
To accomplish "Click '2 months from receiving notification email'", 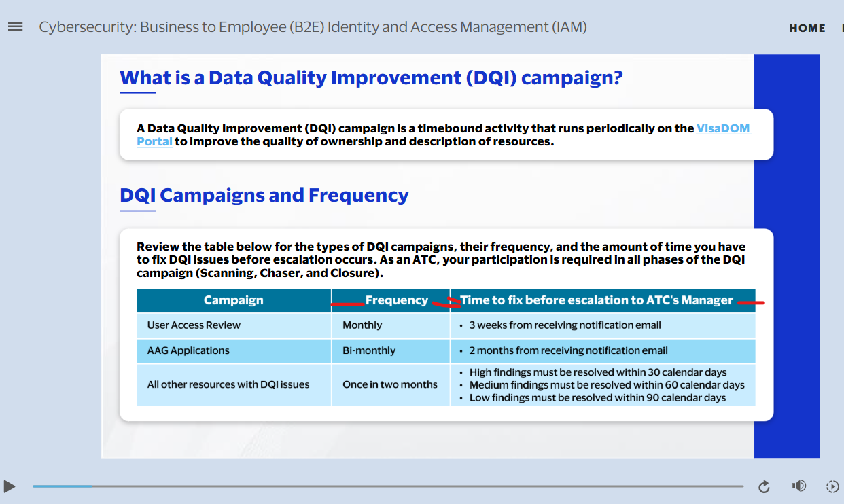I will tap(568, 351).
